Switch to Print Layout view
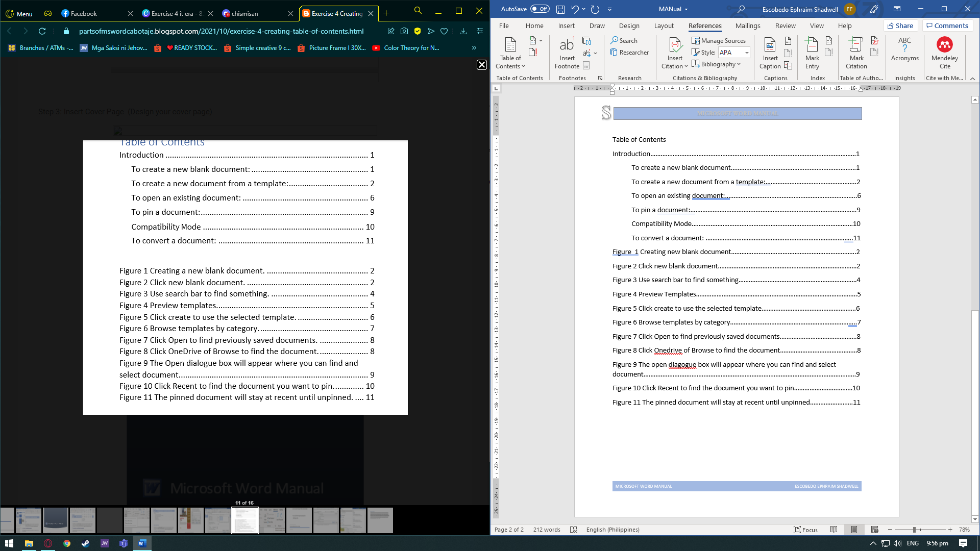Image resolution: width=980 pixels, height=551 pixels. 854,530
